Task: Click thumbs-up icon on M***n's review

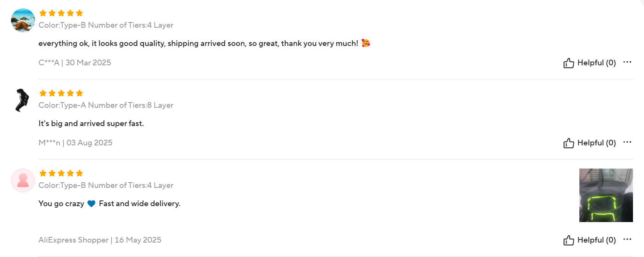Action: pos(568,143)
